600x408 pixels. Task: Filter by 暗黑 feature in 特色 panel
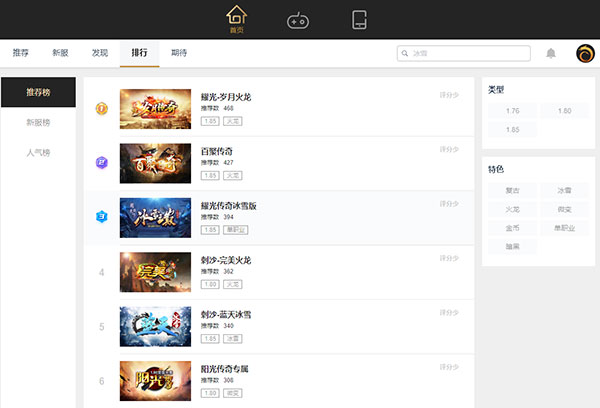pyautogui.click(x=512, y=247)
